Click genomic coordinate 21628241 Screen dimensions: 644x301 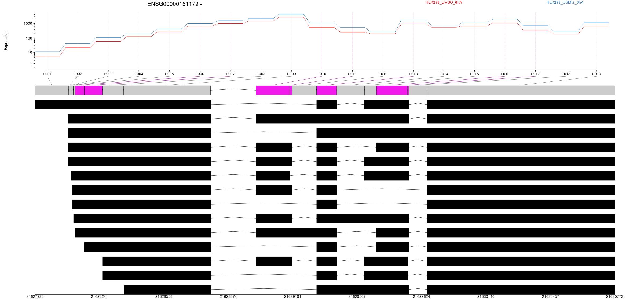(x=99, y=297)
